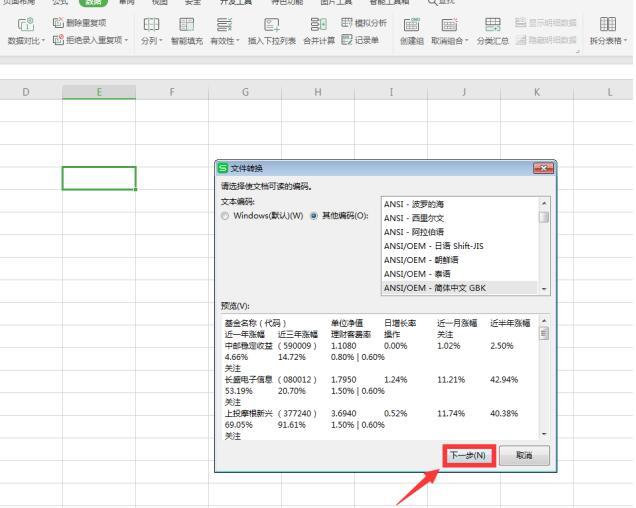Click 隐藏明细数据 hide detail icon
Screen dimensions: 636x508
coord(521,40)
